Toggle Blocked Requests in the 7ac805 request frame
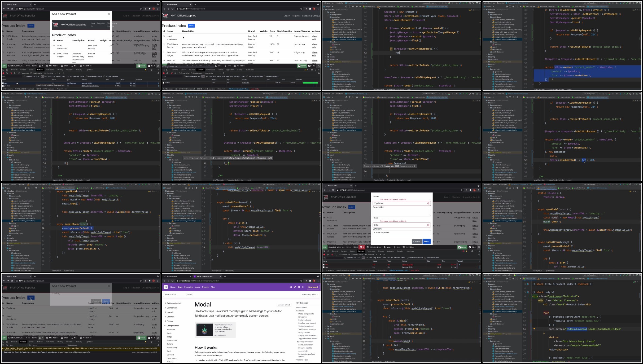The image size is (643, 364). coord(265,76)
